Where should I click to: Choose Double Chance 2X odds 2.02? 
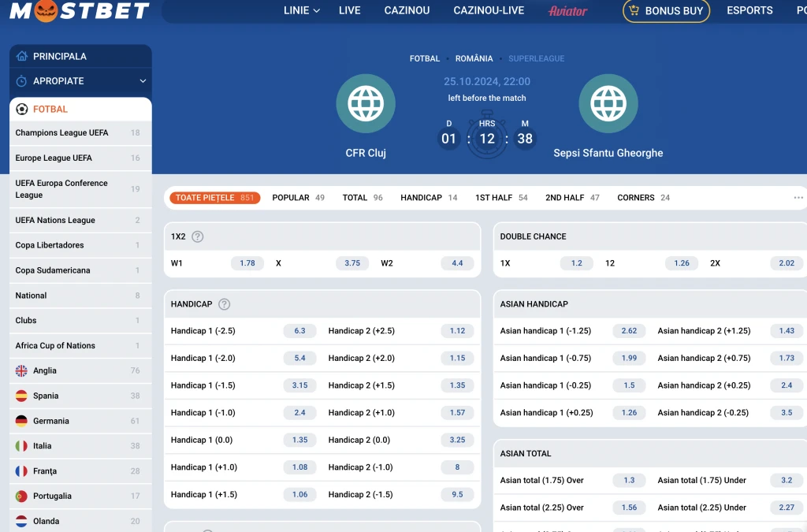pos(786,263)
